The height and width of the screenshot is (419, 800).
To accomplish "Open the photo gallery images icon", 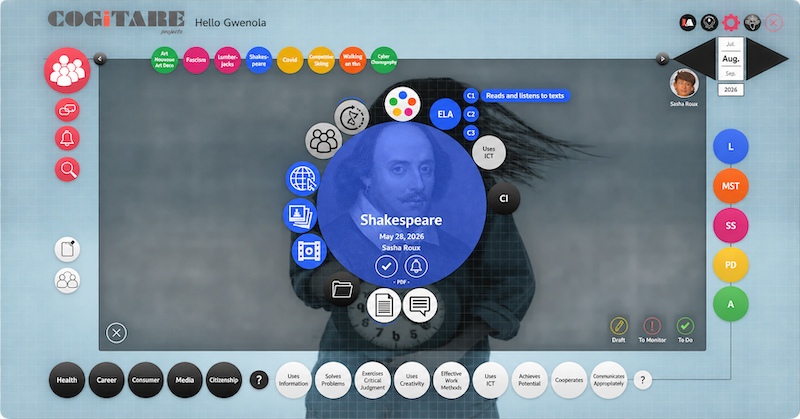I will tap(300, 215).
